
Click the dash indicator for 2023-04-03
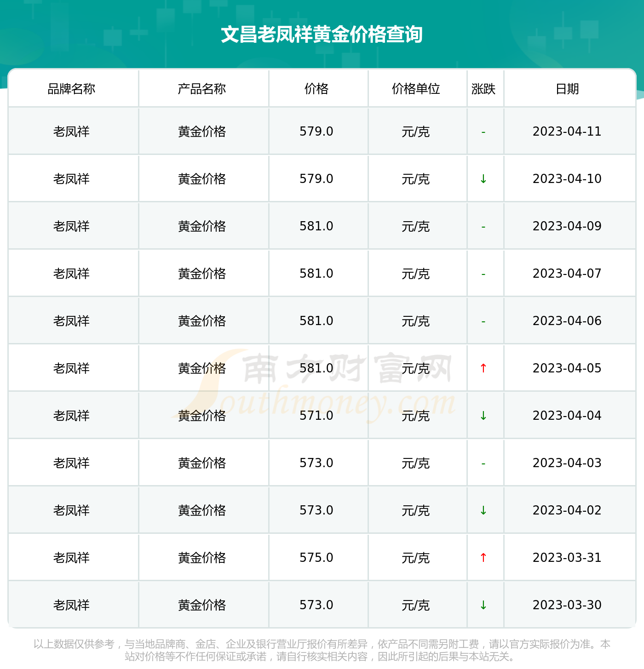point(483,464)
